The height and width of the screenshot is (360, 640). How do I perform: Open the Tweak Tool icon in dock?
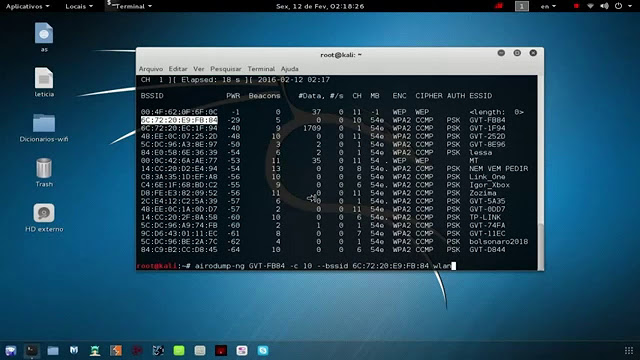coord(242,351)
